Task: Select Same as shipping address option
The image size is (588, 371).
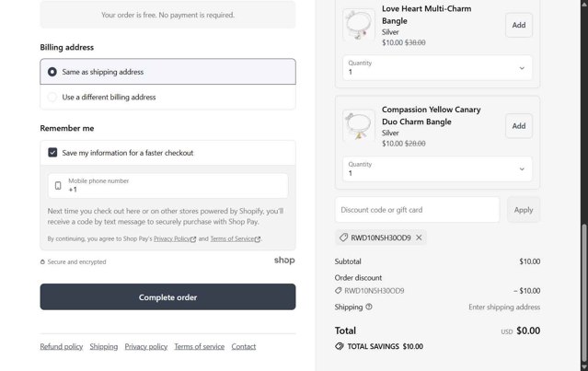Action: (167, 72)
